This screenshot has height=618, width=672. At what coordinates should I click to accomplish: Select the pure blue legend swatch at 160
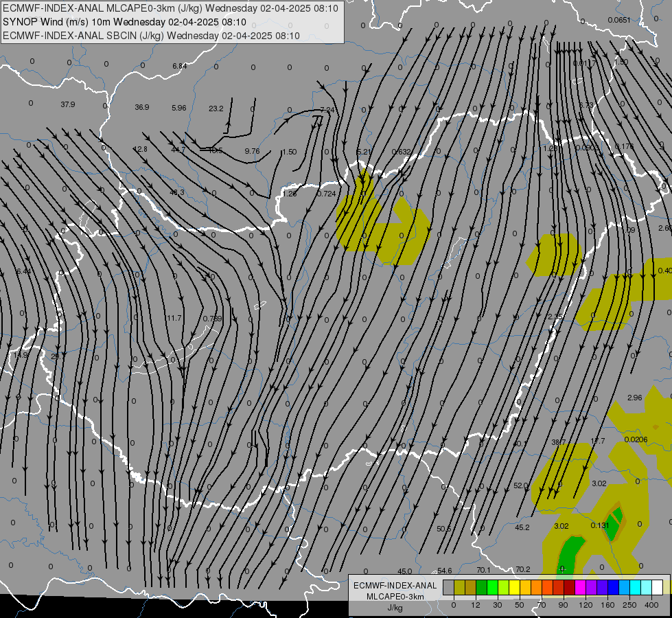click(x=614, y=588)
